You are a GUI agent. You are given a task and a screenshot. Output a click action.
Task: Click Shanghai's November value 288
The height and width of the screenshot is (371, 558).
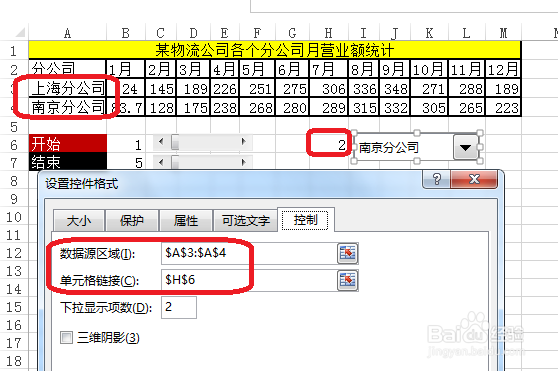(467, 88)
